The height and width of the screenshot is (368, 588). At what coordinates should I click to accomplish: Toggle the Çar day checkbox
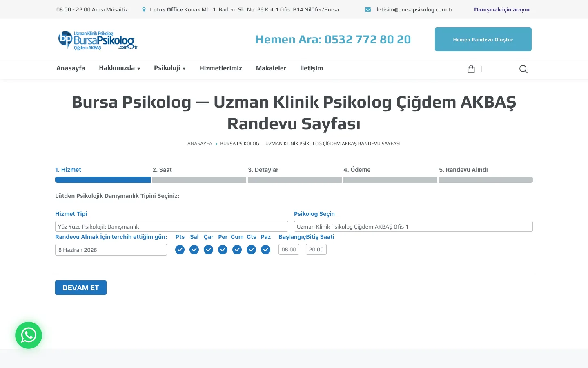pyautogui.click(x=208, y=249)
